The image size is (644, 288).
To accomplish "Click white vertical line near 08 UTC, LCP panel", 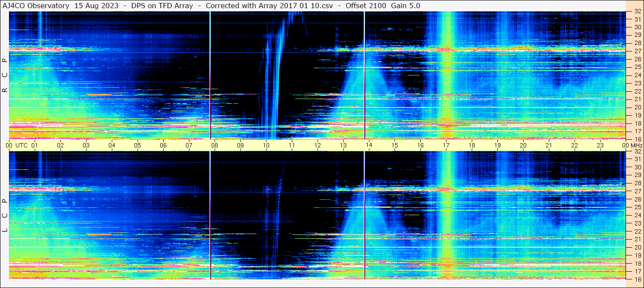I will [210, 215].
